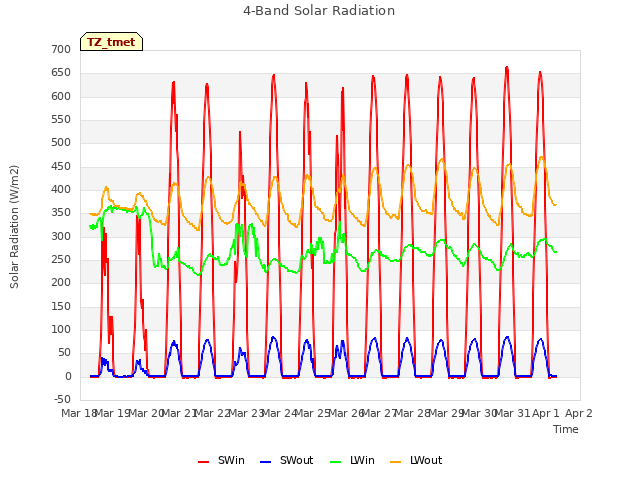640x480 pixels.
Task: Click the 400 y-axis tick label
Action: pyautogui.click(x=61, y=189)
